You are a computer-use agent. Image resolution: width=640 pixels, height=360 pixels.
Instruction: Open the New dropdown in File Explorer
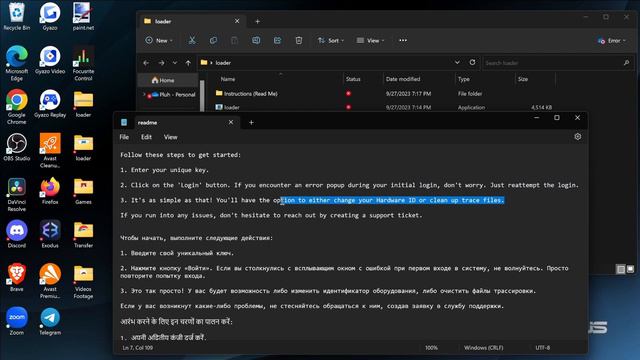[x=159, y=40]
